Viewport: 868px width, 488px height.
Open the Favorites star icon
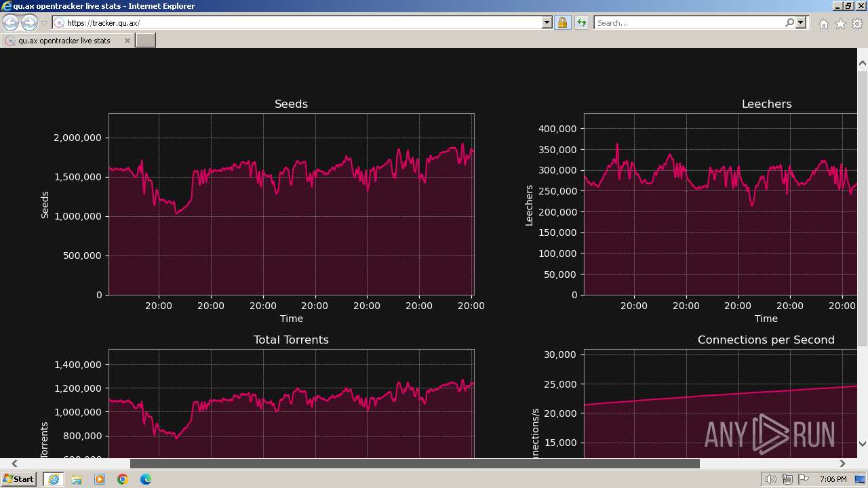point(840,24)
